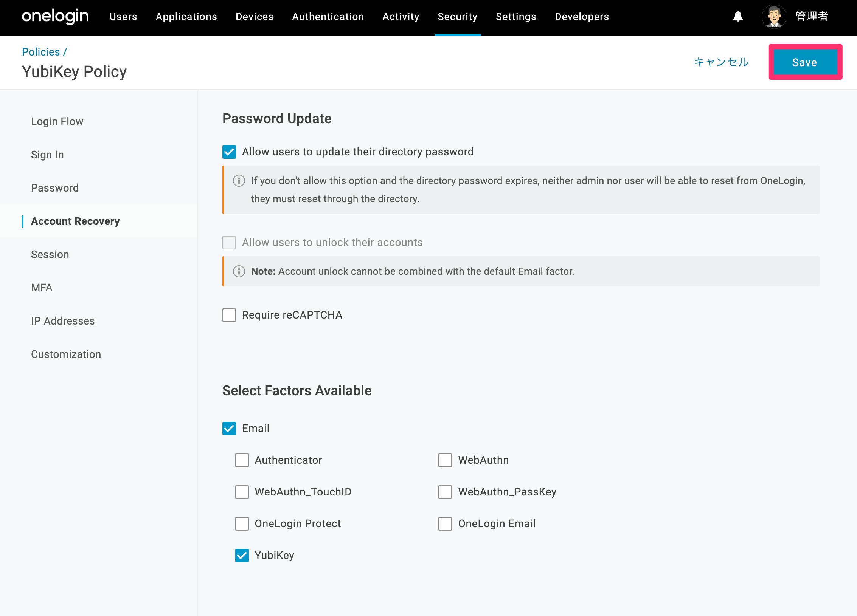Go back to Policies breadcrumb
857x616 pixels.
pos(41,52)
